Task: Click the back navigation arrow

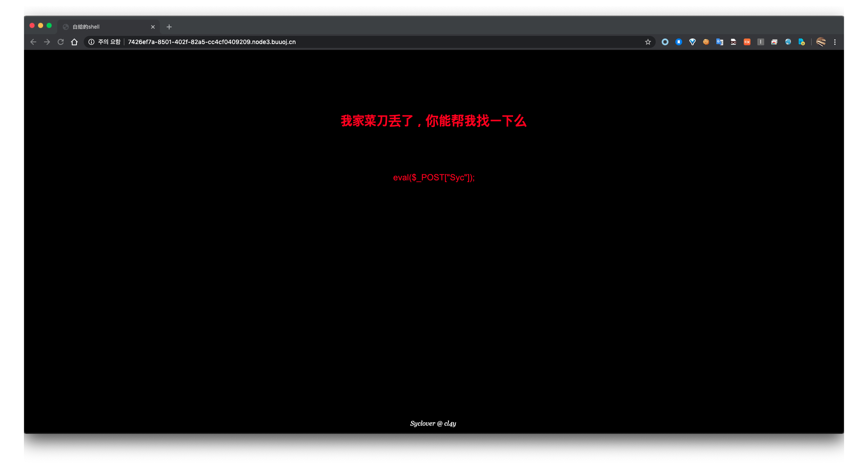Action: pyautogui.click(x=33, y=42)
